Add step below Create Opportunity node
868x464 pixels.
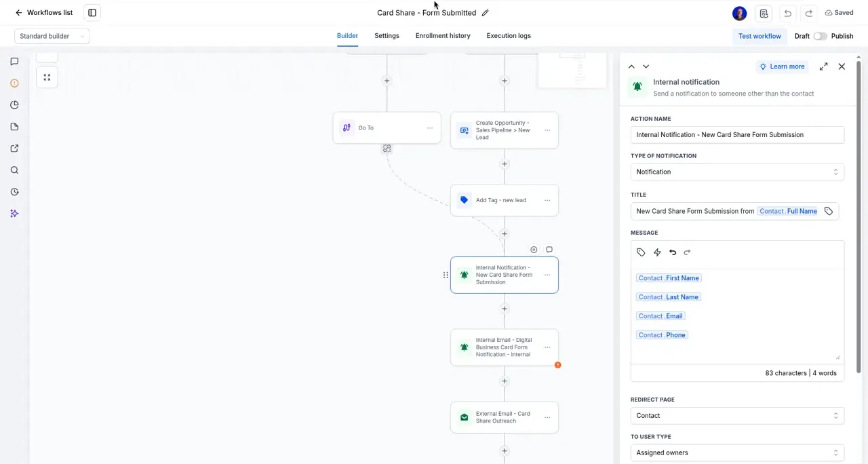tap(505, 164)
